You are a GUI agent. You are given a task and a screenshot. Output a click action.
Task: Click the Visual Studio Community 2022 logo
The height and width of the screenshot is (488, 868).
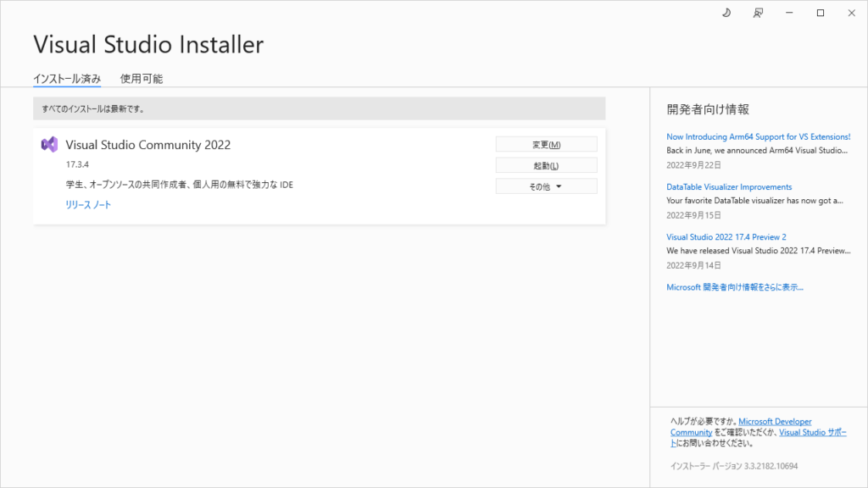pos(49,144)
